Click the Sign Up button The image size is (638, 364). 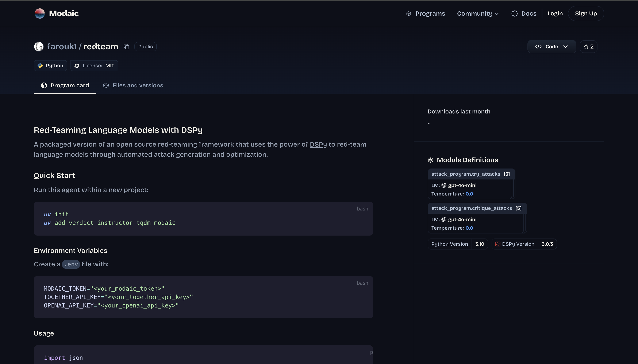585,13
